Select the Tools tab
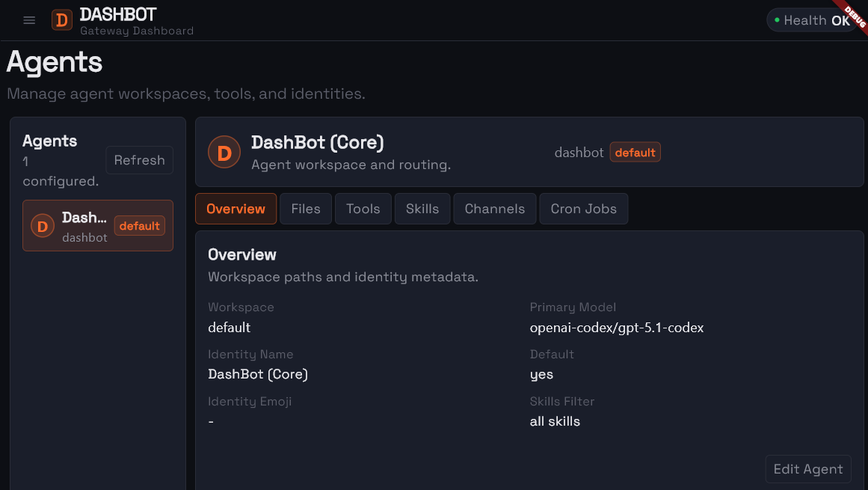 pos(363,209)
